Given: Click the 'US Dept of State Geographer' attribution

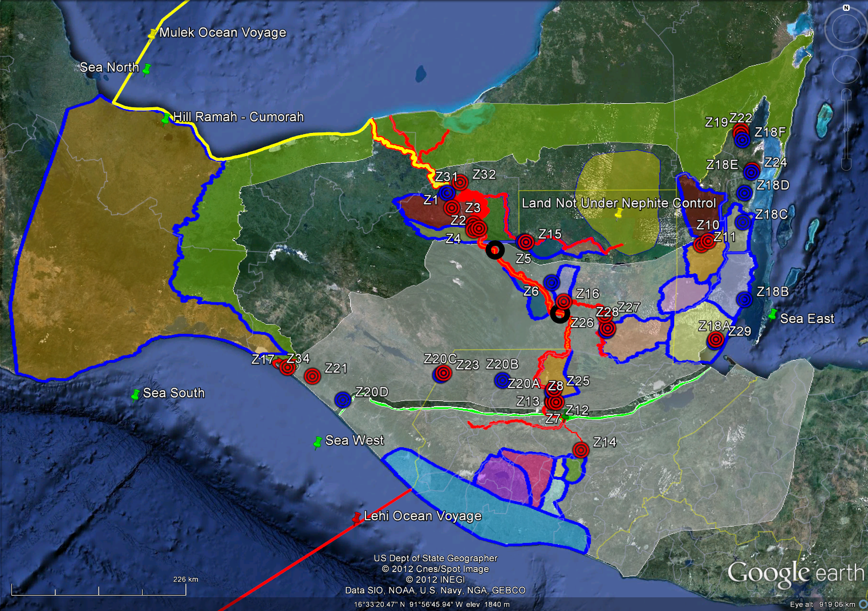Looking at the screenshot, I should coord(436,559).
